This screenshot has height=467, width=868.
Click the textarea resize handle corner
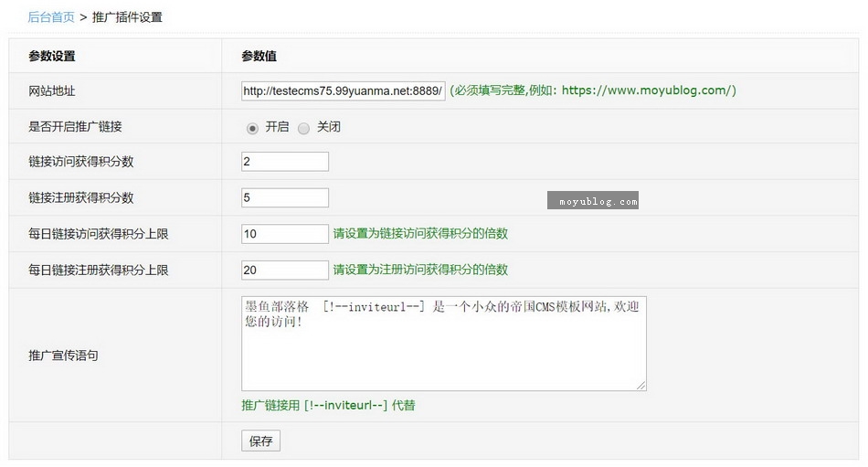(641, 387)
